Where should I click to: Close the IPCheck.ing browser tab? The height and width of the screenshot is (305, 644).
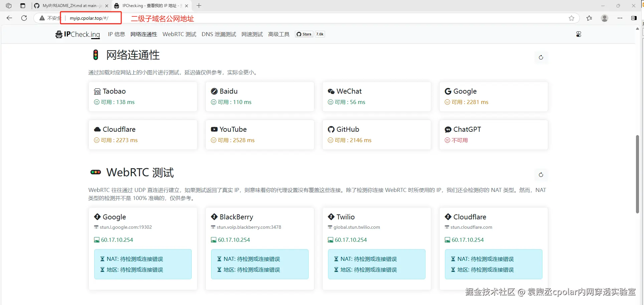[187, 6]
